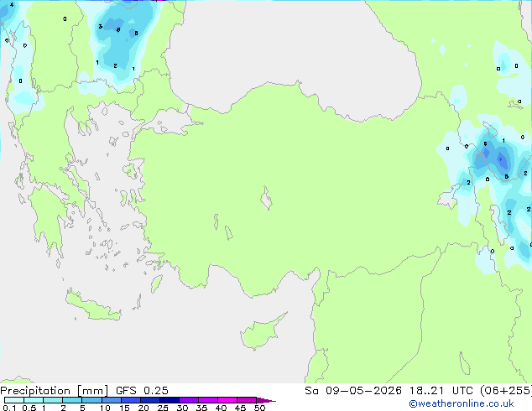Viewport: 532px width, 411px height.
Task: Click the "20" legend scale label
Action: coord(143,408)
